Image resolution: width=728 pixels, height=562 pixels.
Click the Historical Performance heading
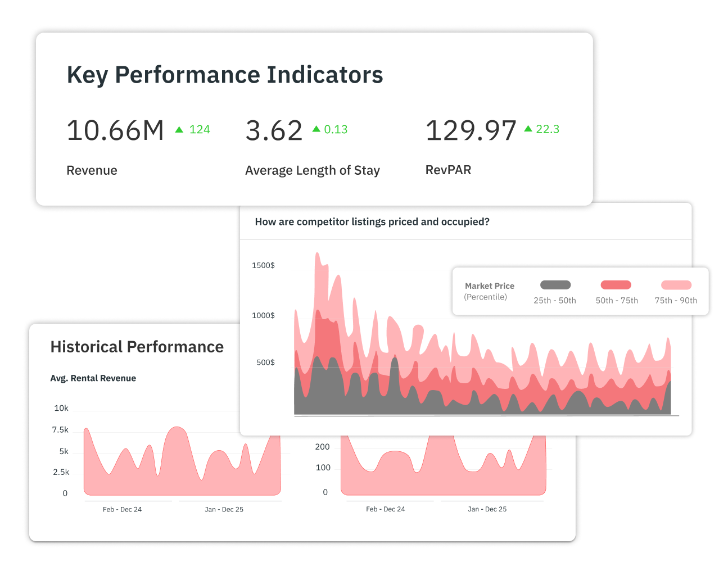coord(137,347)
